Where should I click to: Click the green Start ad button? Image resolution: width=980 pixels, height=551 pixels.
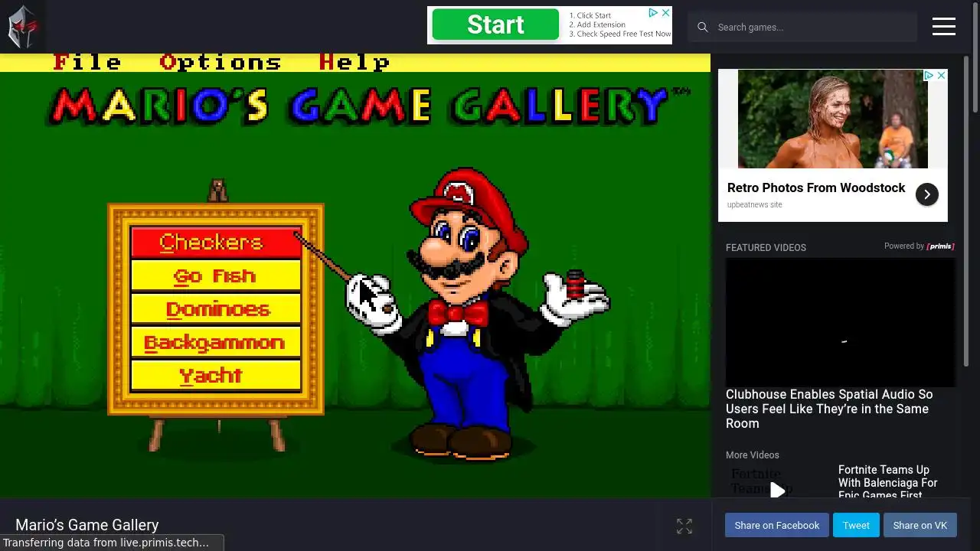coord(495,24)
